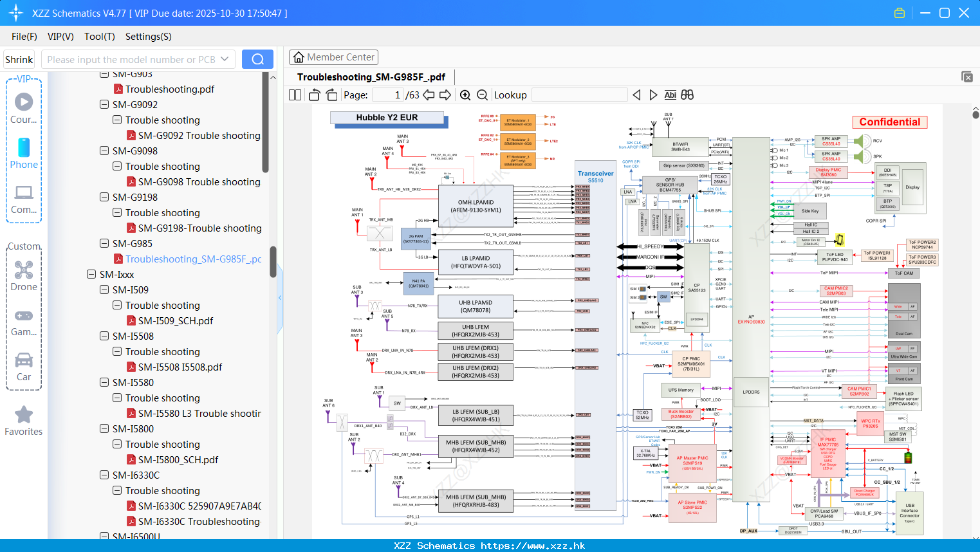This screenshot has height=552, width=980.
Task: Open the Settings(S) menu
Action: (149, 37)
